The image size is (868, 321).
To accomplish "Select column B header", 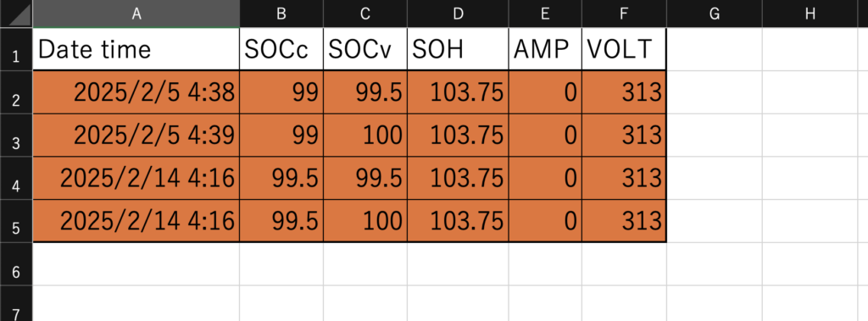I will click(281, 14).
